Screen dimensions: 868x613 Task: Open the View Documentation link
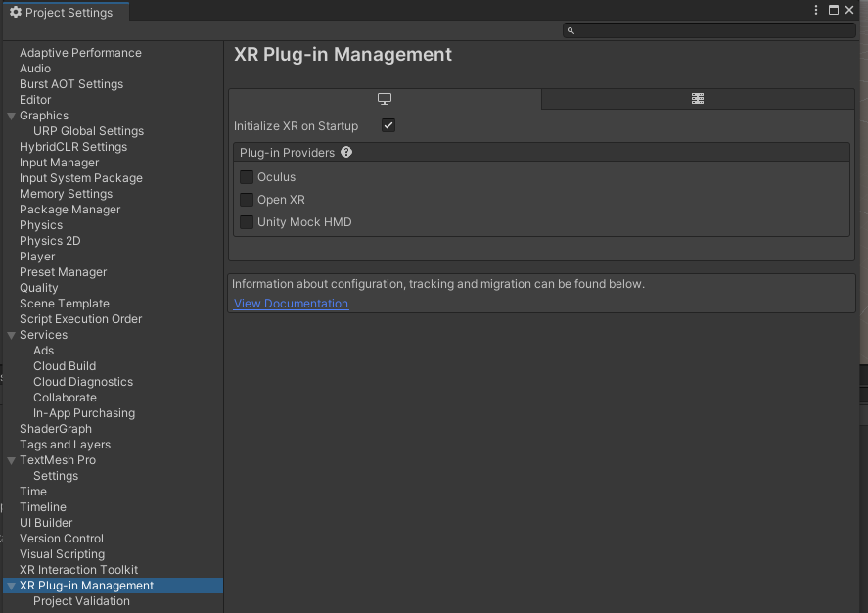(x=291, y=304)
